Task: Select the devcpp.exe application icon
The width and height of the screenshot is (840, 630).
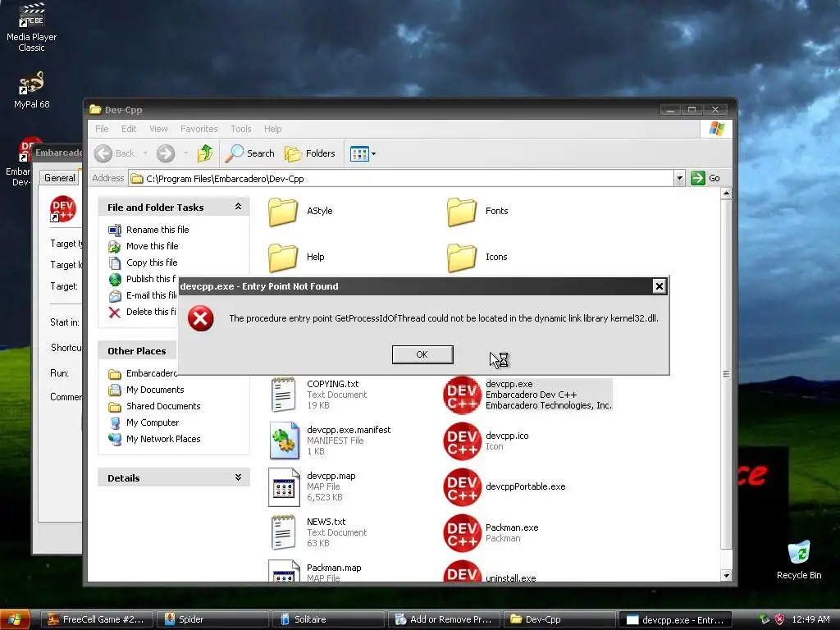Action: [463, 395]
